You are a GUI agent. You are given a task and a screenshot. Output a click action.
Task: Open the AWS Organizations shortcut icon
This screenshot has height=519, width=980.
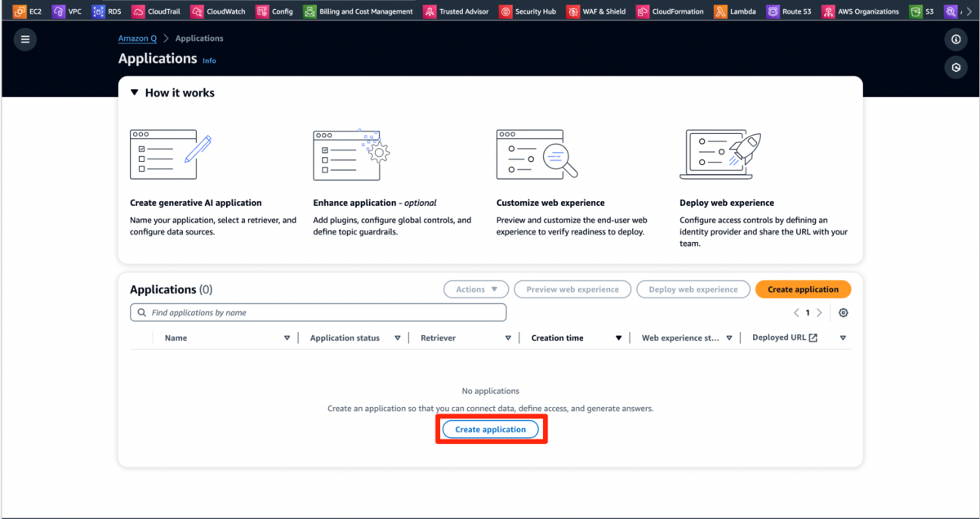[828, 11]
